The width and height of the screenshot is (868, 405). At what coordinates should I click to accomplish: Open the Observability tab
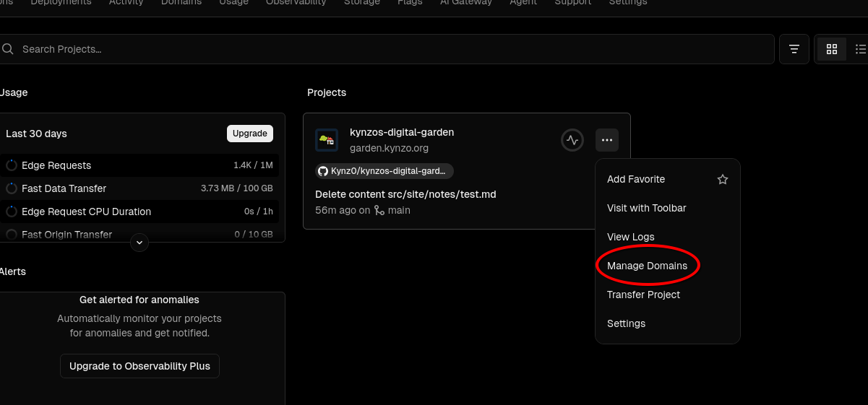coord(296,3)
